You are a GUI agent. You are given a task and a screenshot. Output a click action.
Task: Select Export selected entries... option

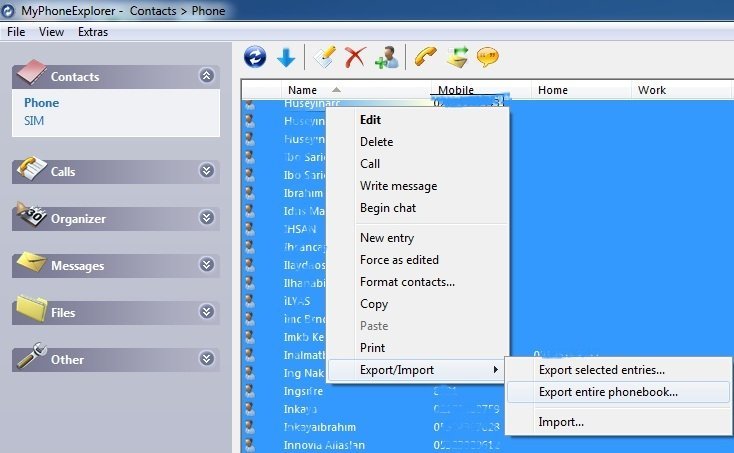coord(618,370)
